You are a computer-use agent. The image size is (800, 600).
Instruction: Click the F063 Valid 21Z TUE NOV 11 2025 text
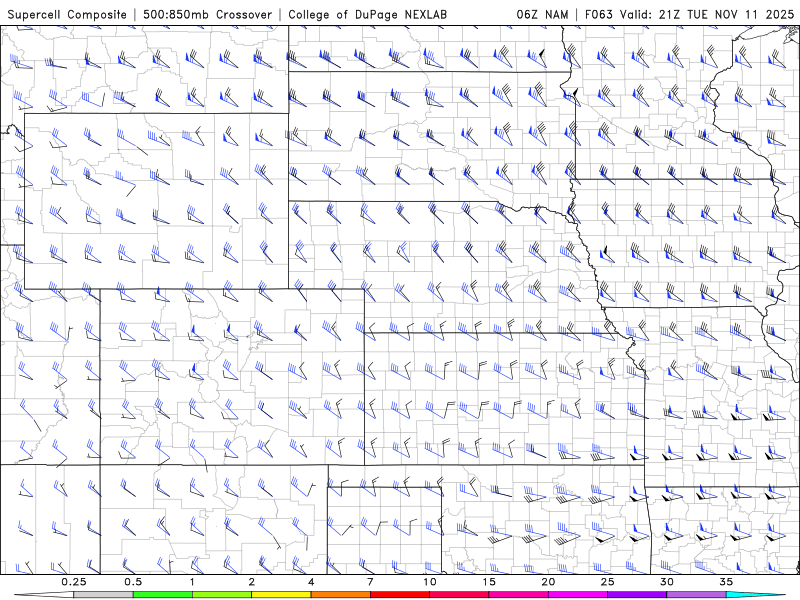[690, 14]
